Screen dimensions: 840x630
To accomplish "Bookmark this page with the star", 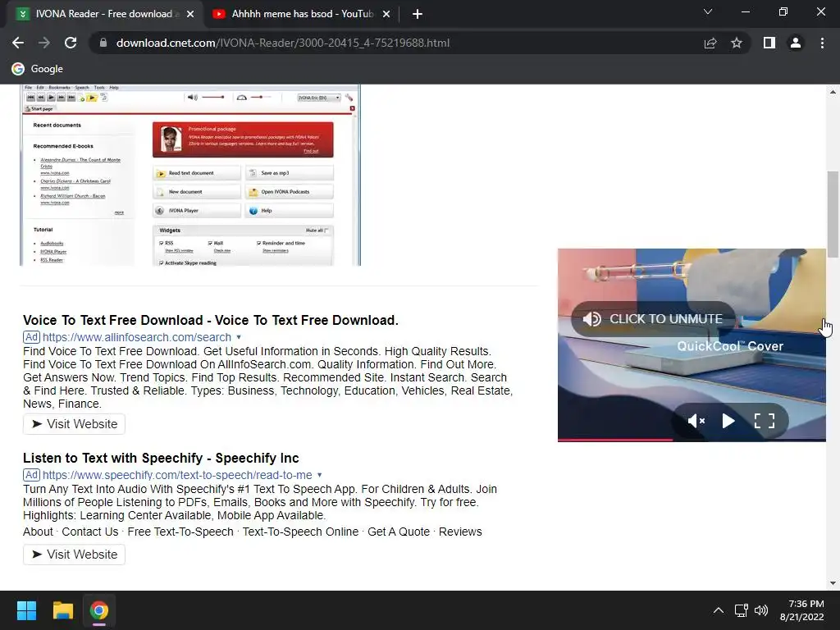I will pyautogui.click(x=737, y=43).
